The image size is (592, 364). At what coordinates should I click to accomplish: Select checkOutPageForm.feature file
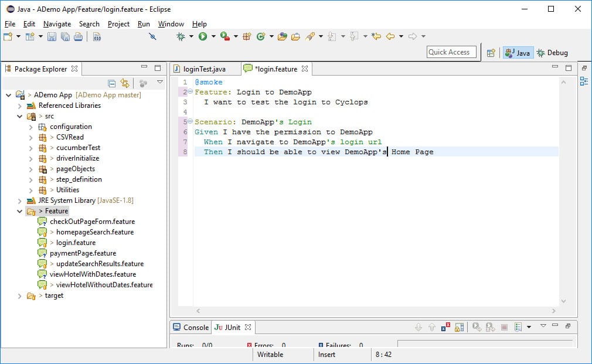pyautogui.click(x=92, y=221)
